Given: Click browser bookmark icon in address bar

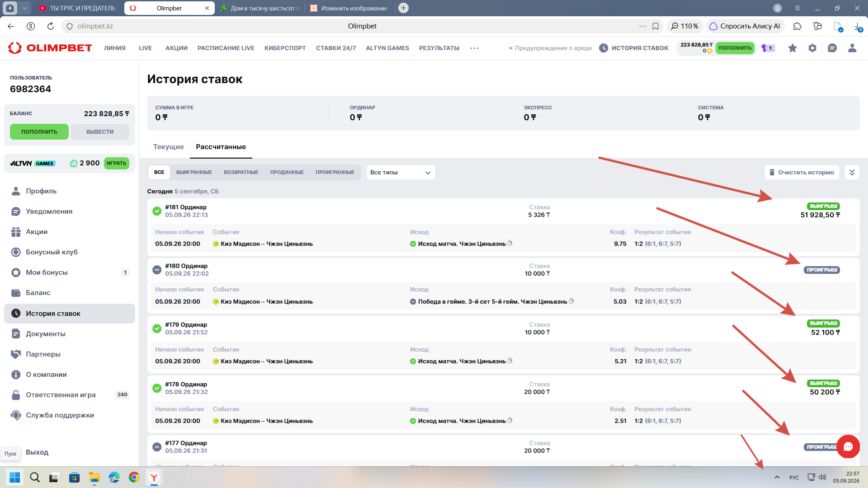Looking at the screenshot, I should (x=656, y=26).
